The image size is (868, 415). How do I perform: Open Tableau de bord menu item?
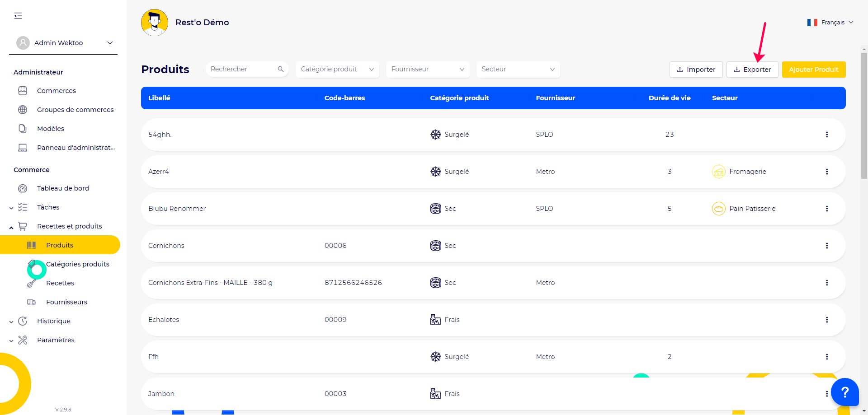tap(63, 188)
